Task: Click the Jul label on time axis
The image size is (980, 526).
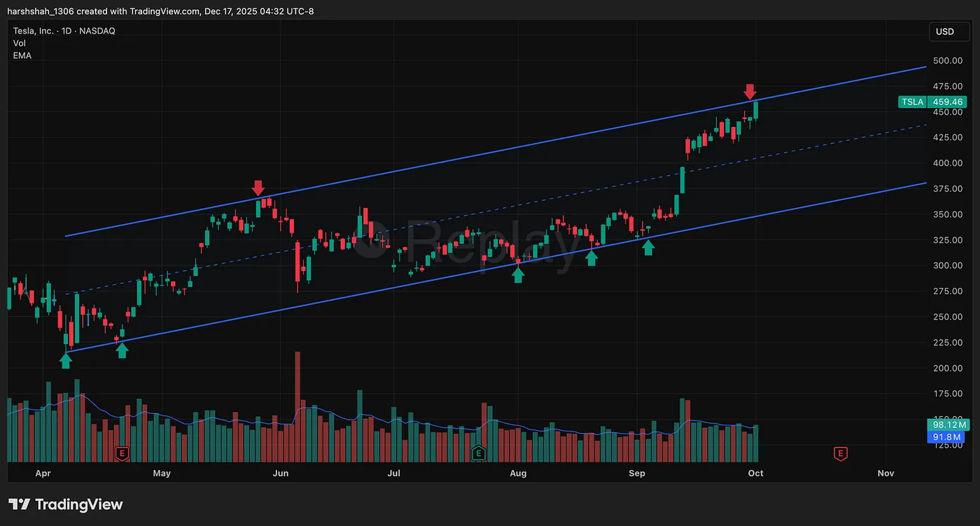Action: tap(393, 473)
